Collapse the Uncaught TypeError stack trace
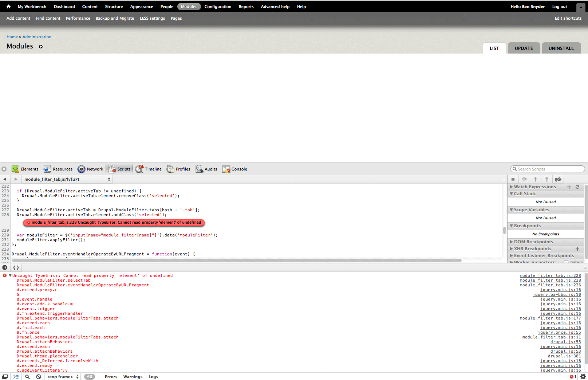This screenshot has height=380, width=588. tap(10, 276)
